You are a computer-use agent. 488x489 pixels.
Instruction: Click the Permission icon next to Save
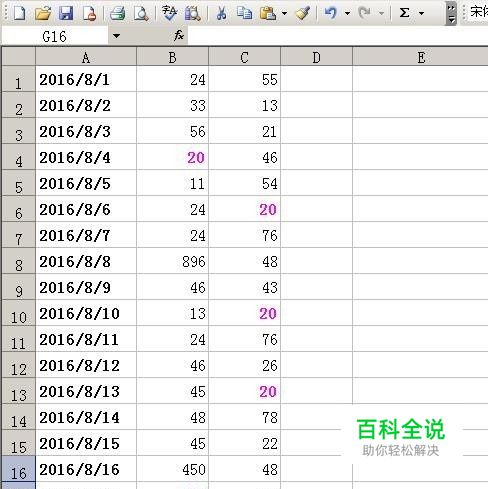89,13
